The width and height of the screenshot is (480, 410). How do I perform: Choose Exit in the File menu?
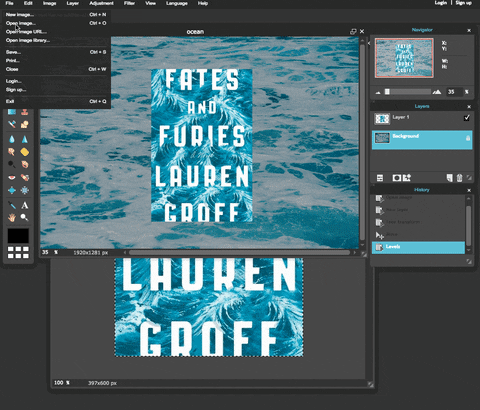pyautogui.click(x=56, y=101)
